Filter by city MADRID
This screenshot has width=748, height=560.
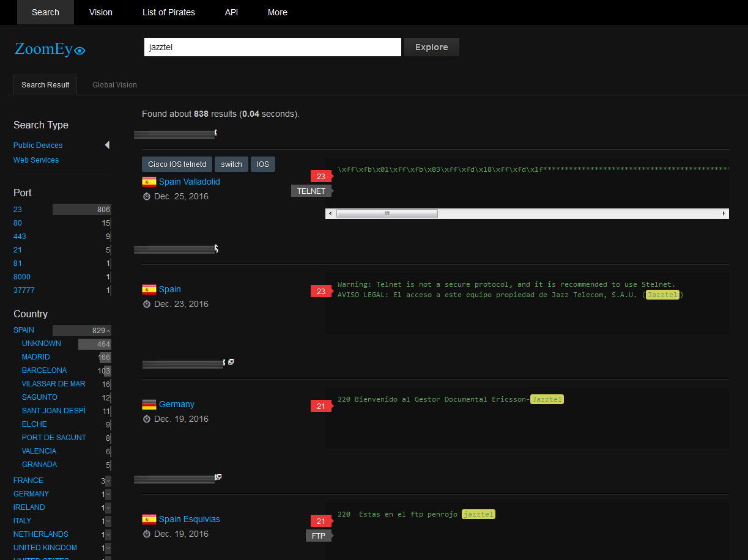36,357
